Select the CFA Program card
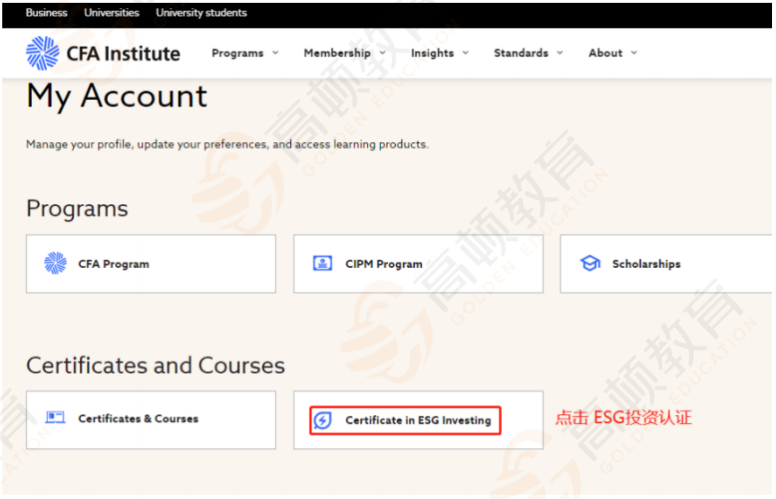Viewport: 776px width, 499px height. pyautogui.click(x=151, y=264)
